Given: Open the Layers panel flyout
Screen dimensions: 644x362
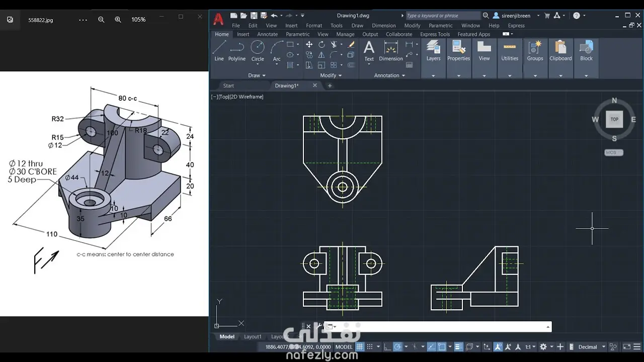Looking at the screenshot, I should 433,75.
